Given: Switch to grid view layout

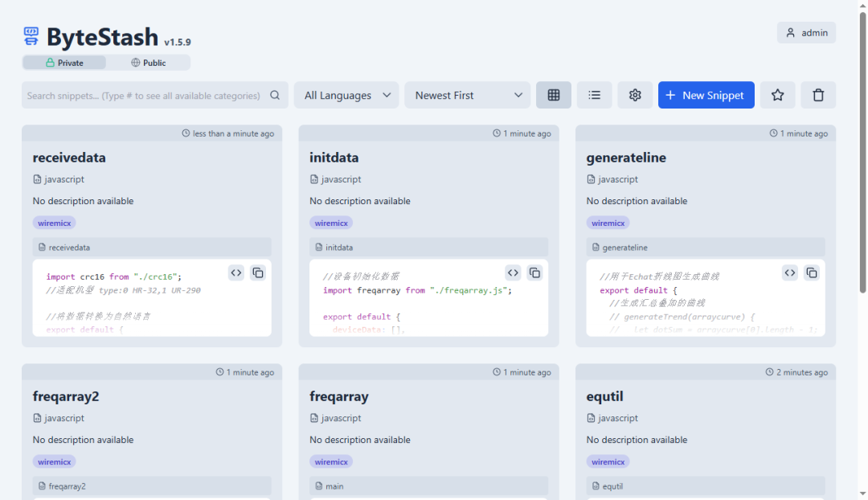Looking at the screenshot, I should [x=554, y=95].
